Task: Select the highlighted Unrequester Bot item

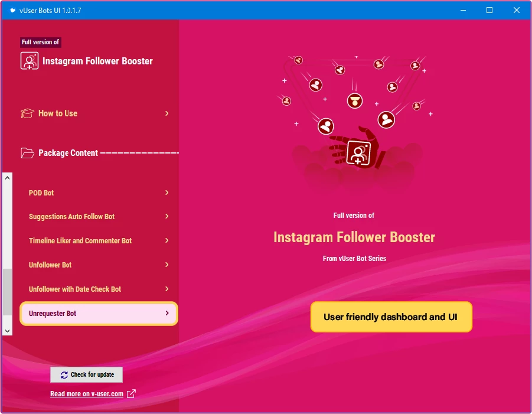Action: pos(99,314)
